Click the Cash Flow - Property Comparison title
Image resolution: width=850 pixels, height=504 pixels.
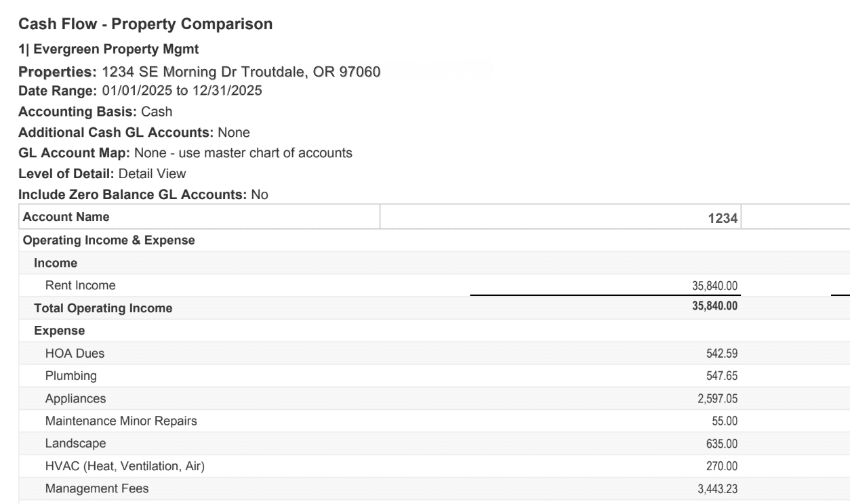[x=145, y=25]
